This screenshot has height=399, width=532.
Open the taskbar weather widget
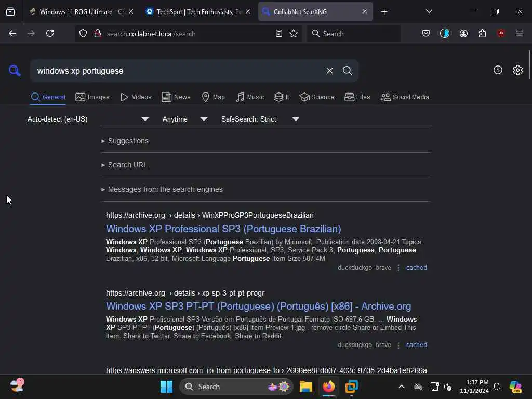[x=17, y=385]
